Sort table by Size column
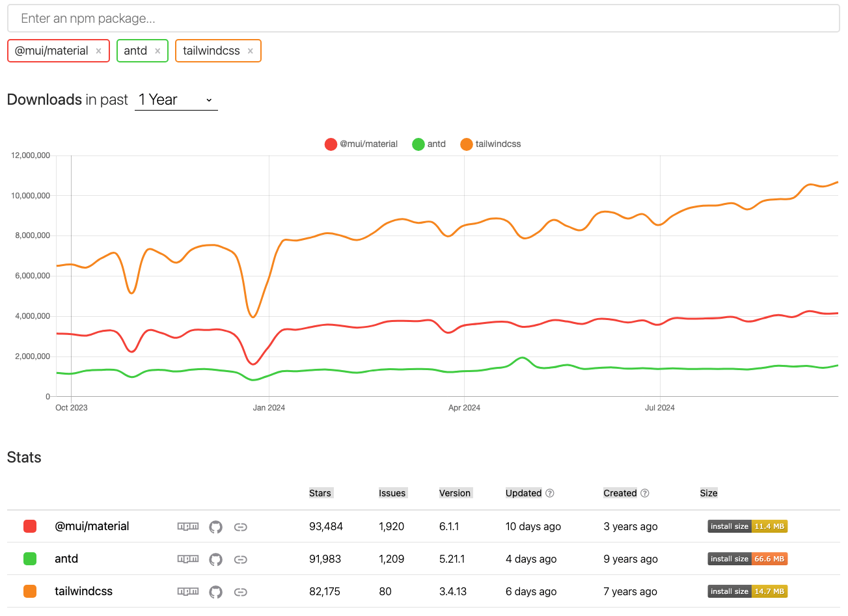The height and width of the screenshot is (616, 848). 709,493
